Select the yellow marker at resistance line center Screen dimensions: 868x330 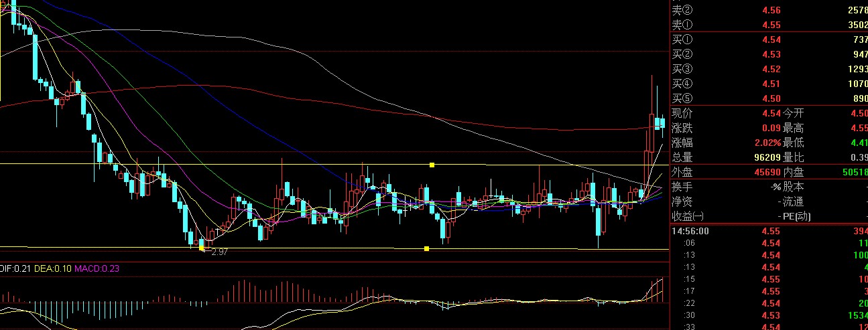point(432,165)
